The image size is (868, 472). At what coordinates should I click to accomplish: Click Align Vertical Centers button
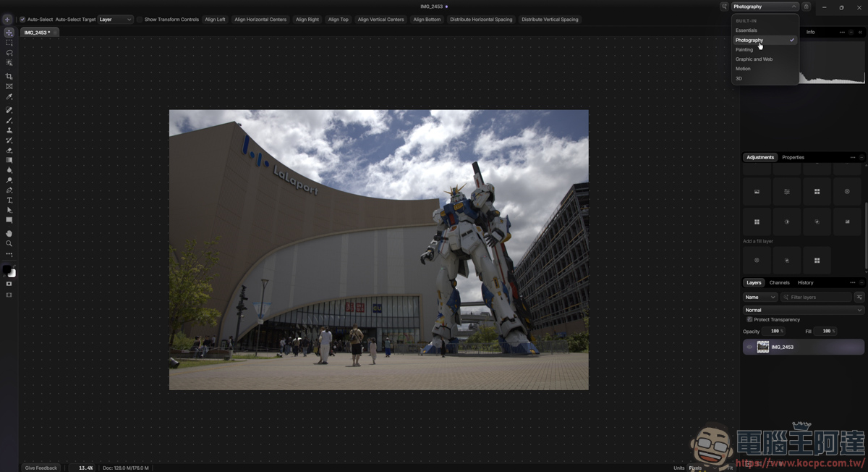click(x=380, y=20)
